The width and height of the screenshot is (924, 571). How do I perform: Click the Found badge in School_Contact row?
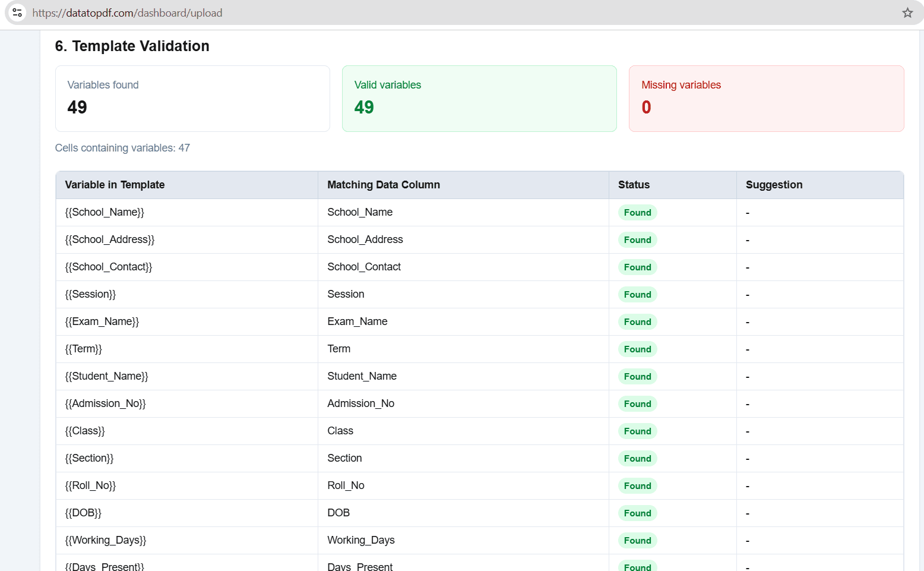637,267
